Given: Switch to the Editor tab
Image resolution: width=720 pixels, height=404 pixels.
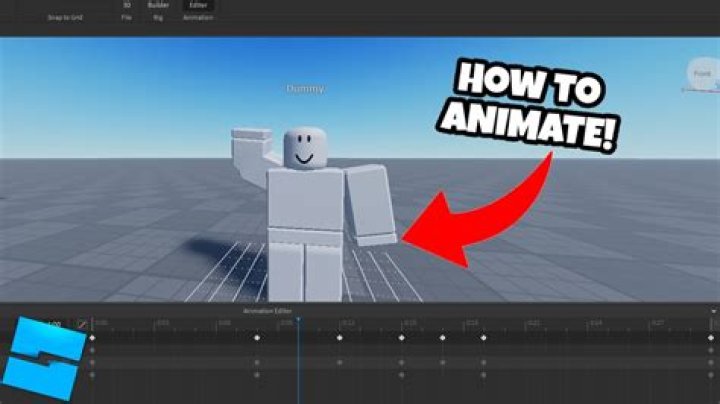Looking at the screenshot, I should coord(198,5).
